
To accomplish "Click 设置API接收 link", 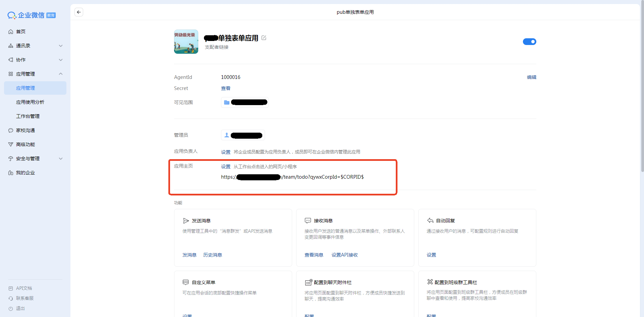I will pyautogui.click(x=344, y=255).
